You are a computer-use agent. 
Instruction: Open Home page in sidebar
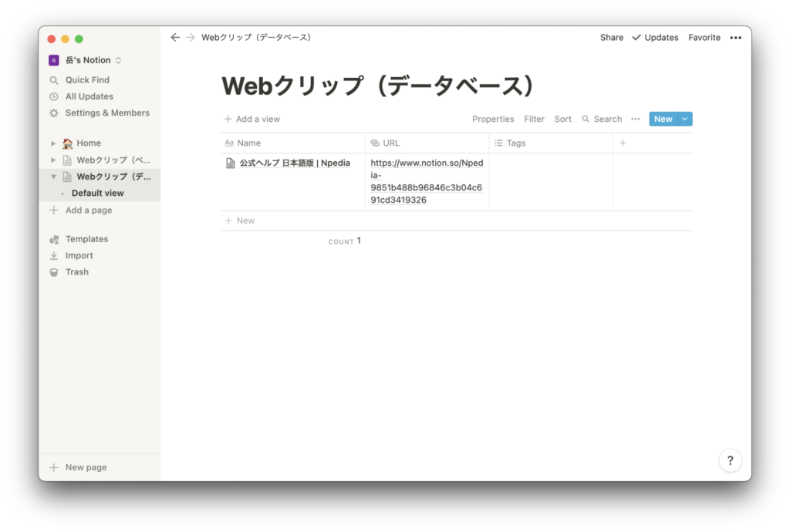coord(89,143)
